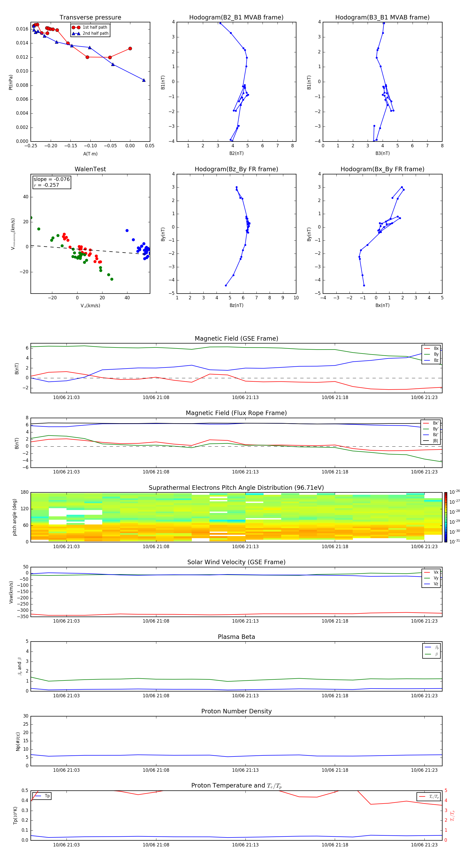Image resolution: width=473 pixels, height=868 pixels.
Task: Click the Te/Tp legend entry in temperature plot
Action: pyautogui.click(x=429, y=796)
